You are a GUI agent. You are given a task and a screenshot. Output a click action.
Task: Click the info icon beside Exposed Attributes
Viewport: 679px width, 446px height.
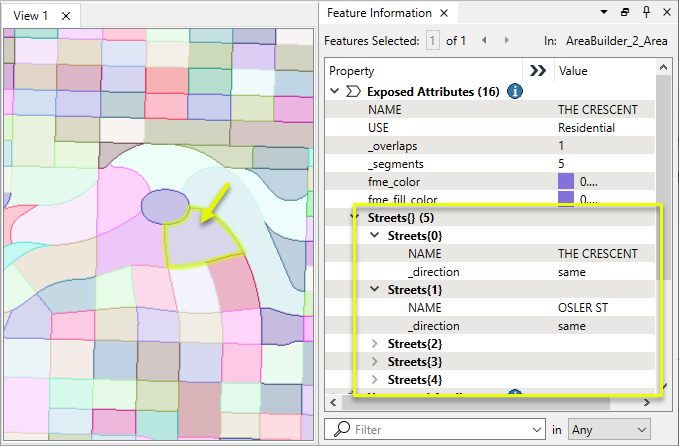coord(515,91)
